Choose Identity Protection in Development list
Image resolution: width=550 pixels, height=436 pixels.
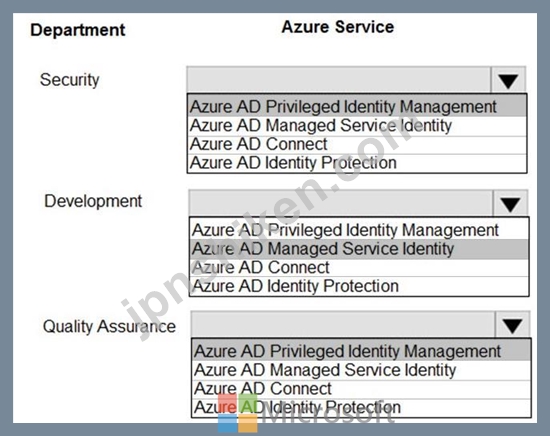click(359, 286)
